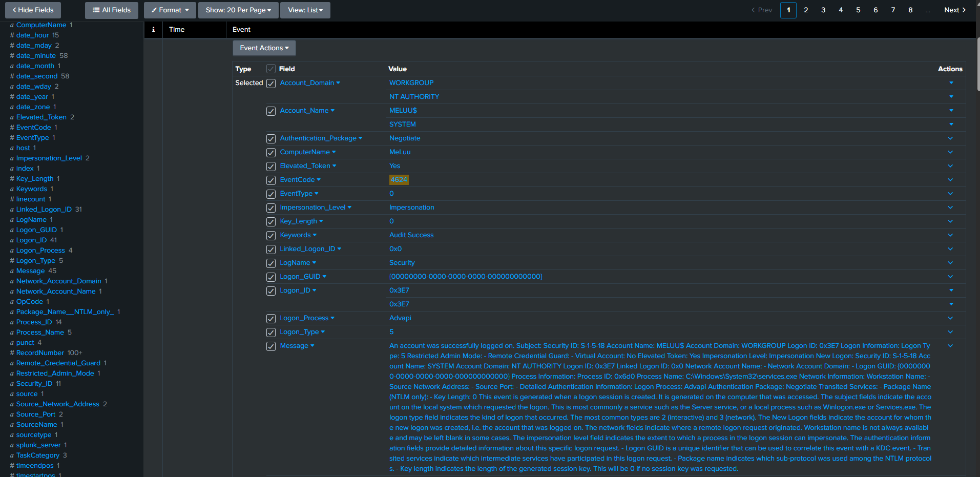Viewport: 980px width, 477px height.
Task: Open actions chevron for EventCode 4624 row
Action: pos(950,180)
